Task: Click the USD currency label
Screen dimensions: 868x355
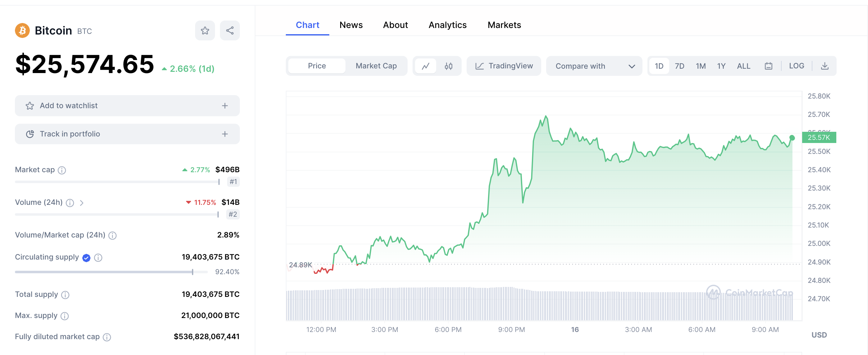Action: 819,335
